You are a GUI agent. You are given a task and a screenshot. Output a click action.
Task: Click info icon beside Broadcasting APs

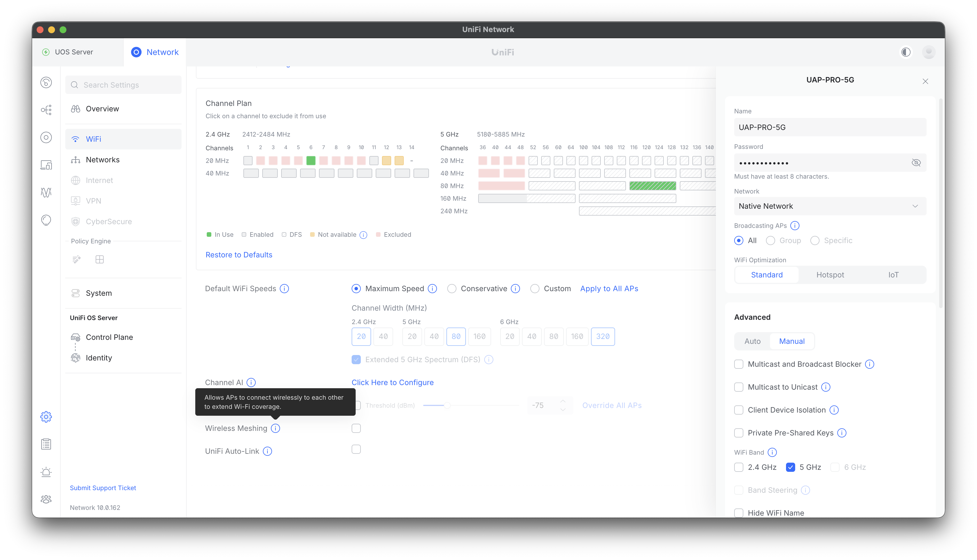[x=795, y=226]
